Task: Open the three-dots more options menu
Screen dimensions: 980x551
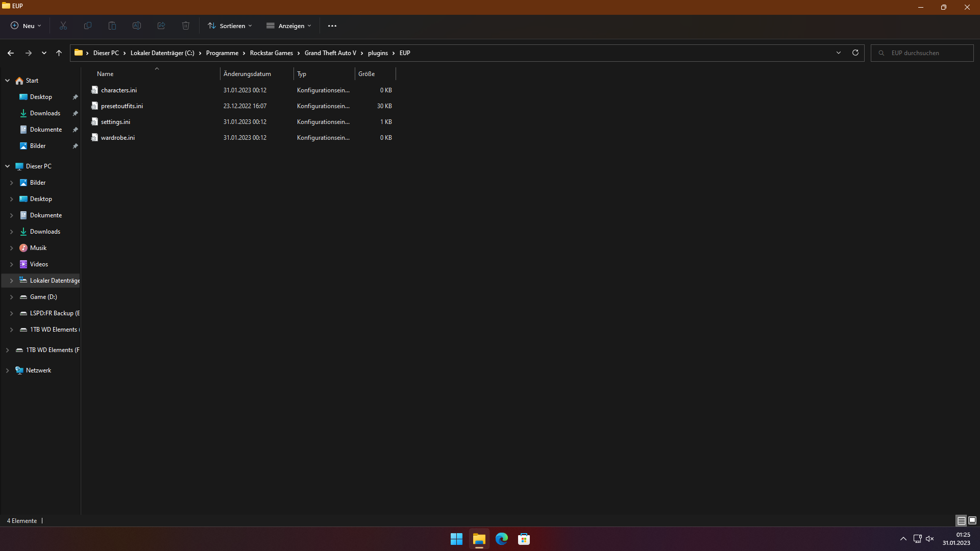Action: 332,26
